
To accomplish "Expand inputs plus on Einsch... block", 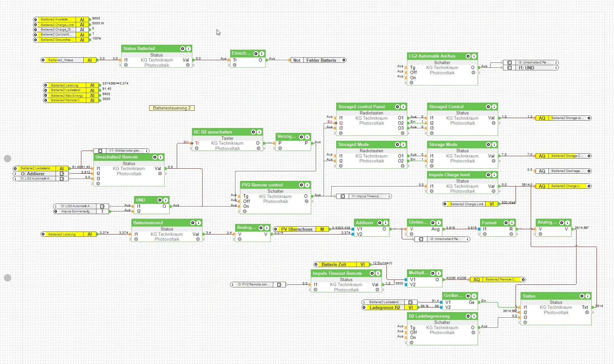I will coord(235,65).
